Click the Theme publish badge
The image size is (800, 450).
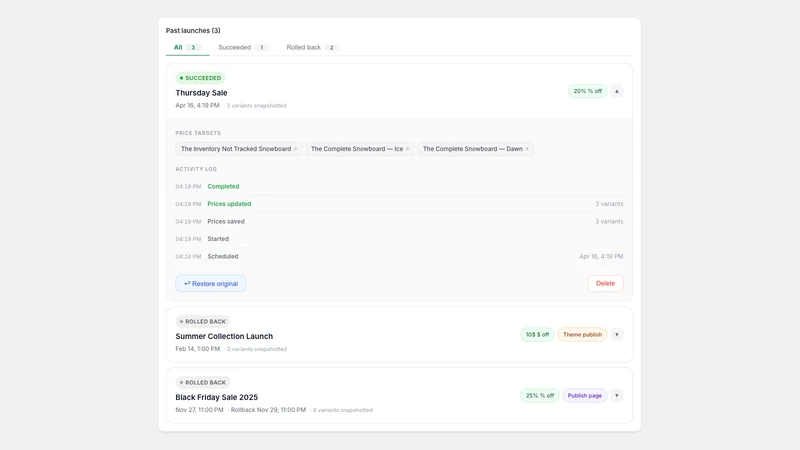point(582,335)
